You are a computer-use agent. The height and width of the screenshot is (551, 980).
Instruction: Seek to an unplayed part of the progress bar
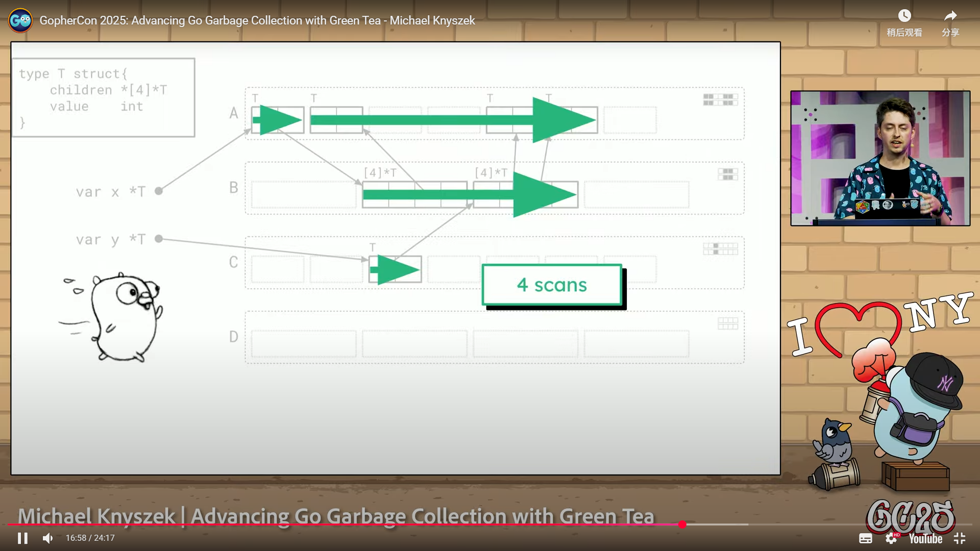[817, 524]
